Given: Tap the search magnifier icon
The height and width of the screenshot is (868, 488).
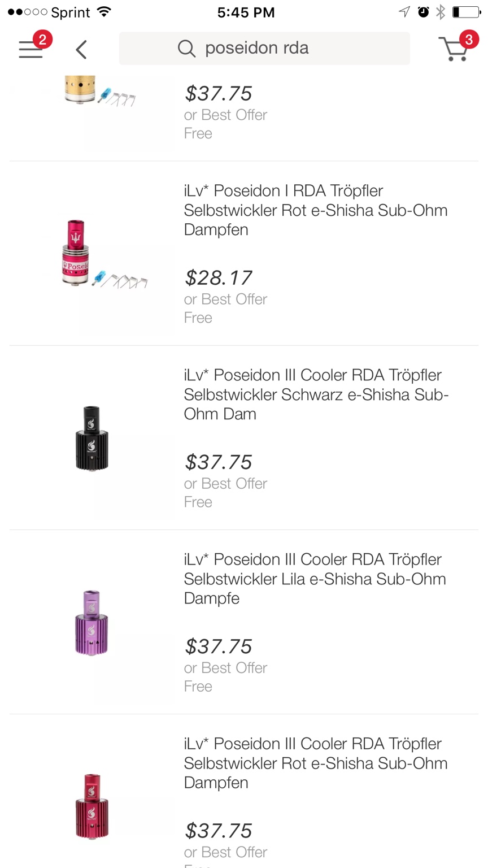Looking at the screenshot, I should click(186, 49).
